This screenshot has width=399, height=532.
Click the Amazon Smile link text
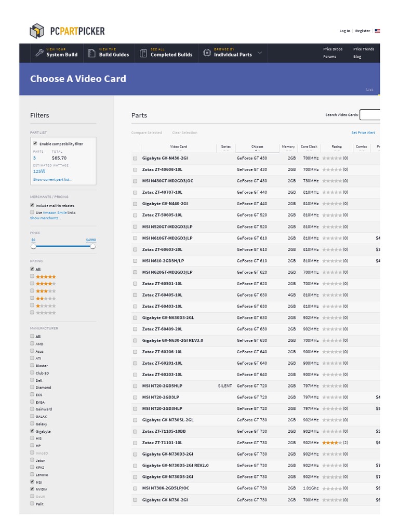click(55, 212)
